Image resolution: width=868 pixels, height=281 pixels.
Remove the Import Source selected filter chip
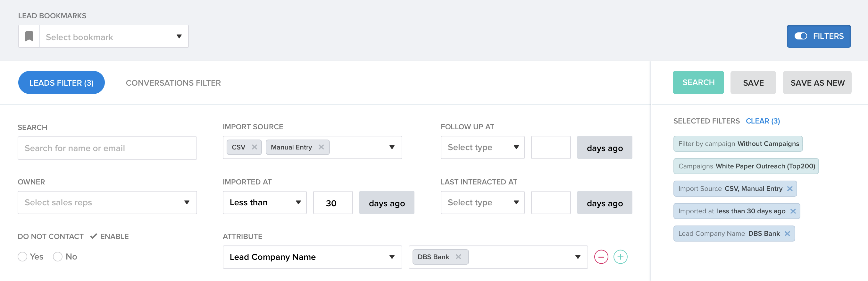(x=790, y=189)
